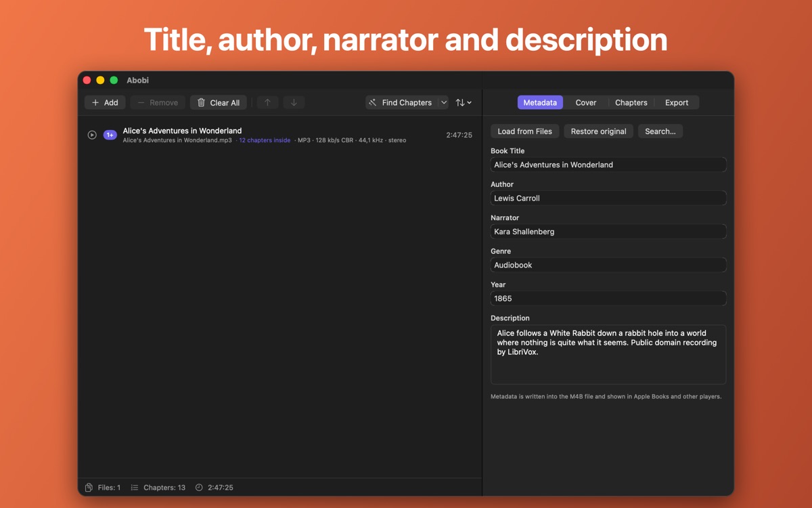Focus the Book Title field
Screen dimensions: 812x508
[x=608, y=165]
